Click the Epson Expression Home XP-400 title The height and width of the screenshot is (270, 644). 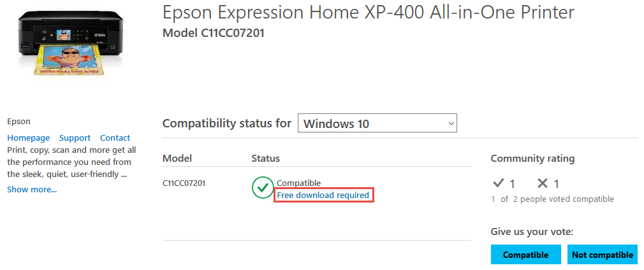pyautogui.click(x=369, y=13)
